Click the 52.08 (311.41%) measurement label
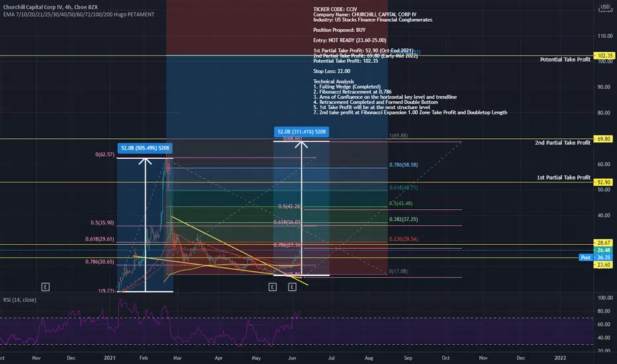Image resolution: width=617 pixels, height=364 pixels. click(x=301, y=132)
